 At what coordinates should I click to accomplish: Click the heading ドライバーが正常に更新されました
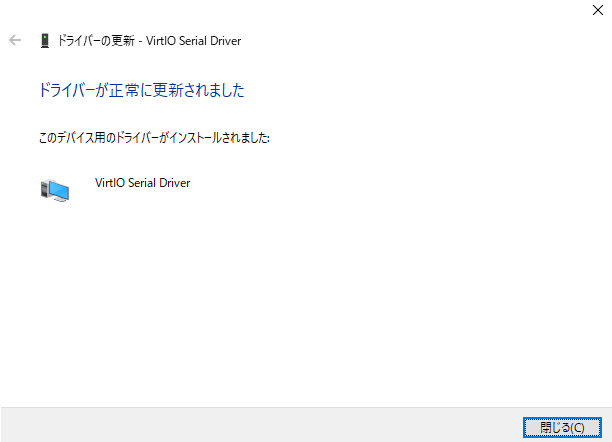coord(141,90)
